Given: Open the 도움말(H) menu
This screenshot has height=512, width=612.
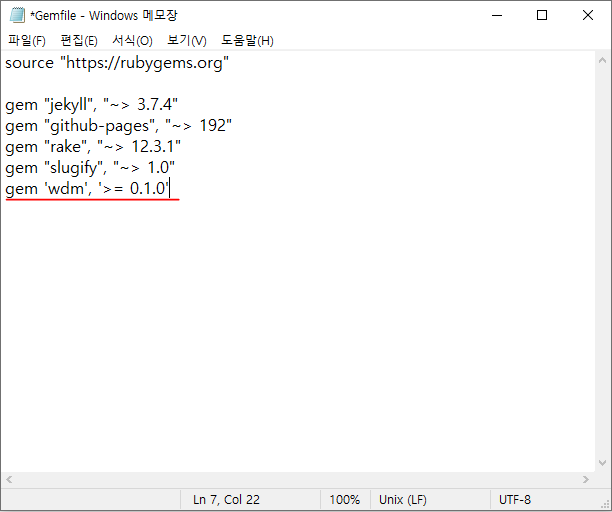Looking at the screenshot, I should (247, 41).
